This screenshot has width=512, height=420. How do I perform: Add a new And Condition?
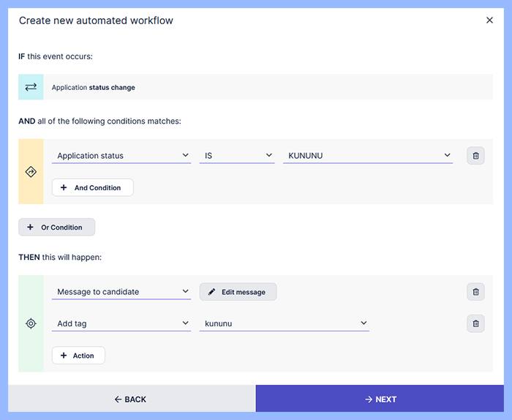tap(92, 187)
